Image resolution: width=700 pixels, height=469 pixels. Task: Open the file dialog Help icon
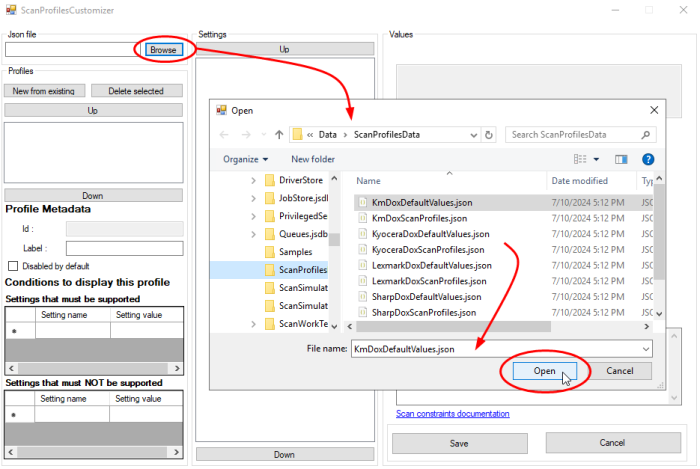coord(648,159)
